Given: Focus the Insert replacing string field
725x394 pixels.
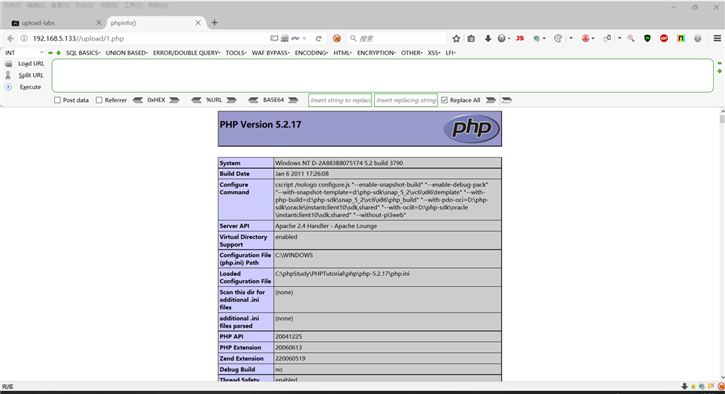Looking at the screenshot, I should tap(406, 100).
